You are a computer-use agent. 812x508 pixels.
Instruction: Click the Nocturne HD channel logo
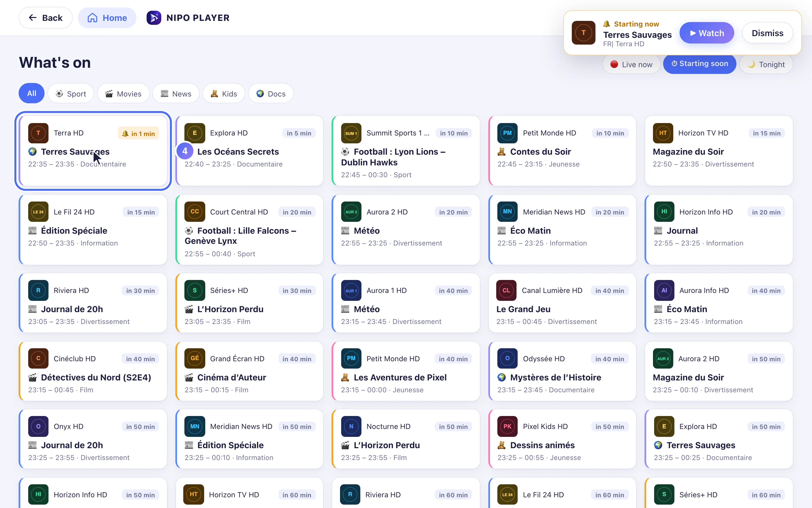(x=351, y=426)
